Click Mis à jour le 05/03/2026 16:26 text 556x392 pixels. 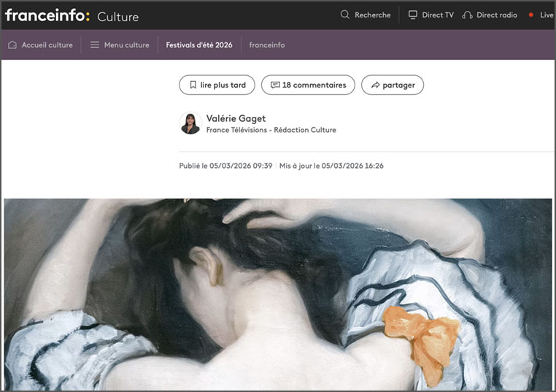[x=331, y=166]
